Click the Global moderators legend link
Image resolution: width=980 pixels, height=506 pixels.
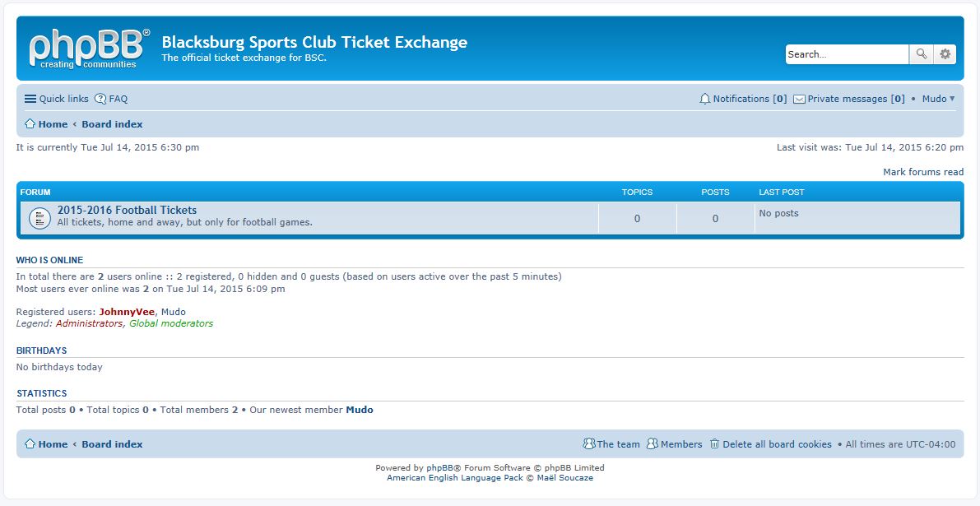pyautogui.click(x=171, y=323)
